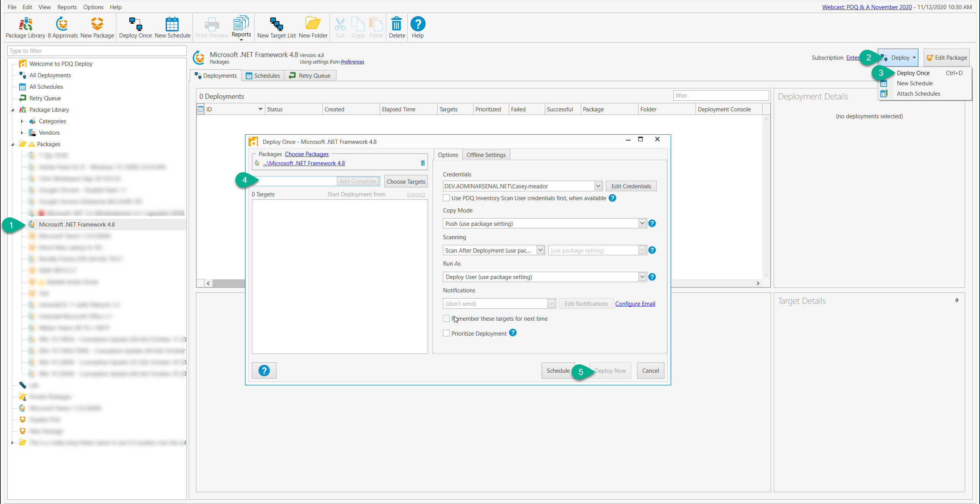Open the Reports toolbar dropdown
The image size is (980, 504).
coord(241,28)
